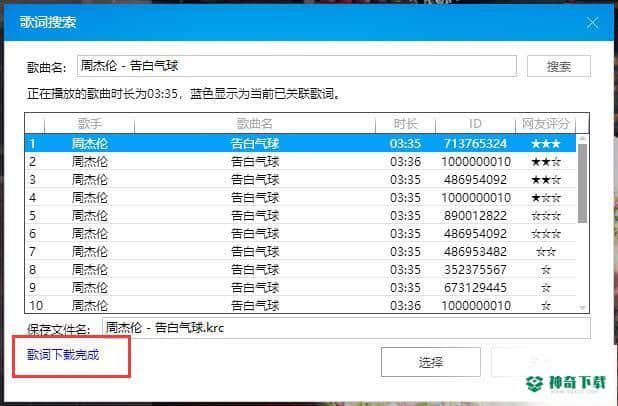Select row 5 with ID 890012822
The height and width of the screenshot is (406, 618).
tap(300, 216)
